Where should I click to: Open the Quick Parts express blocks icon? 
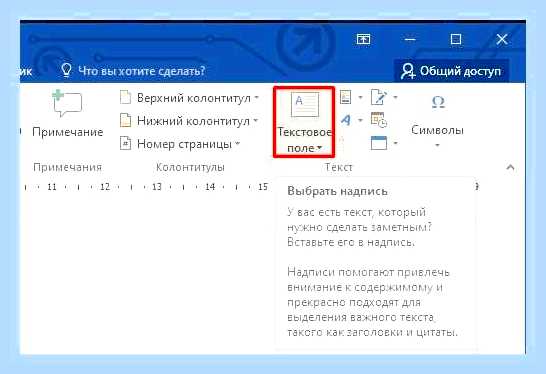[345, 97]
